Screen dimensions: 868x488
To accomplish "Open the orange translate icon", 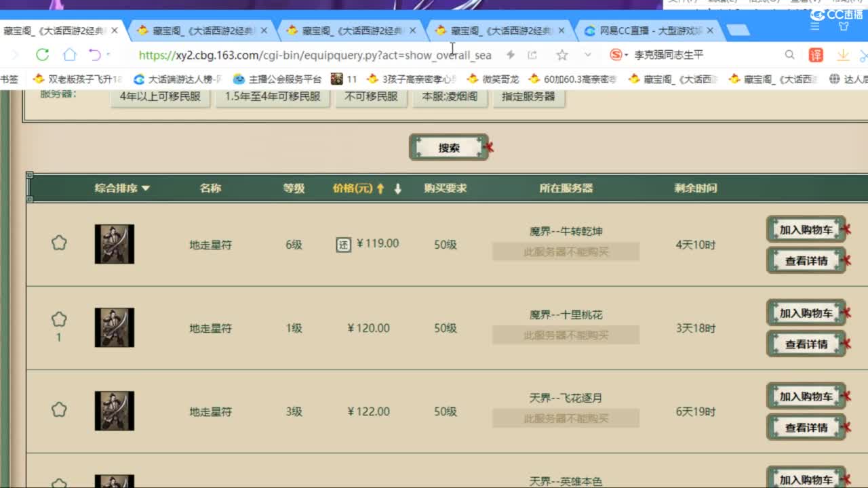I will [x=816, y=55].
